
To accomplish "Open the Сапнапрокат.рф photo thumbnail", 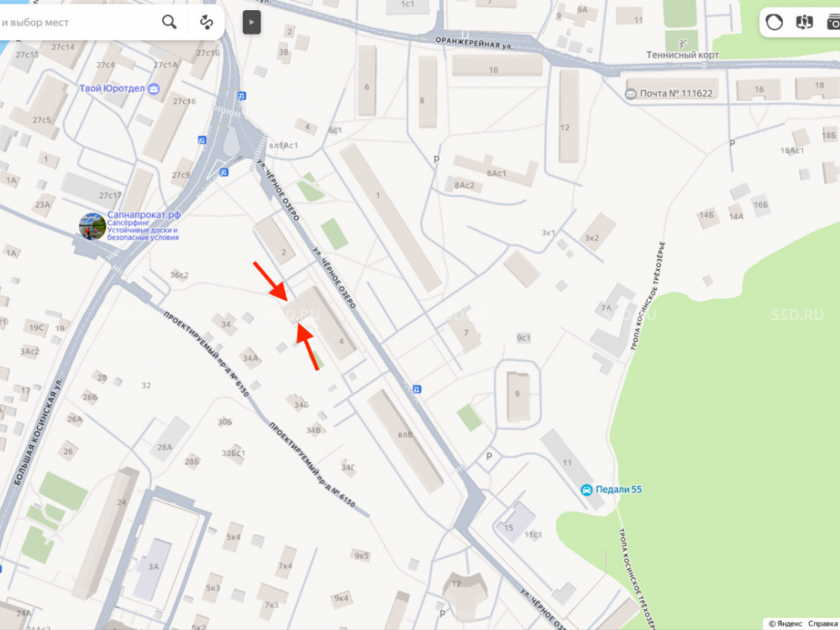I will (92, 226).
